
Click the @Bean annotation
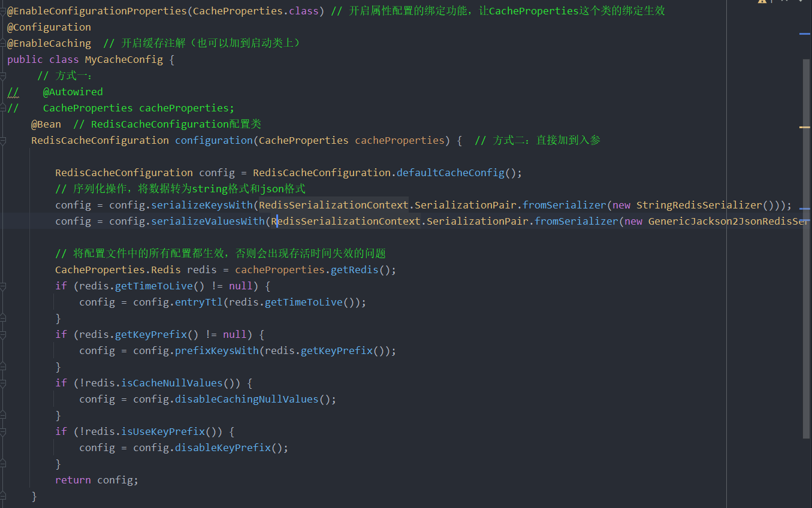(46, 124)
